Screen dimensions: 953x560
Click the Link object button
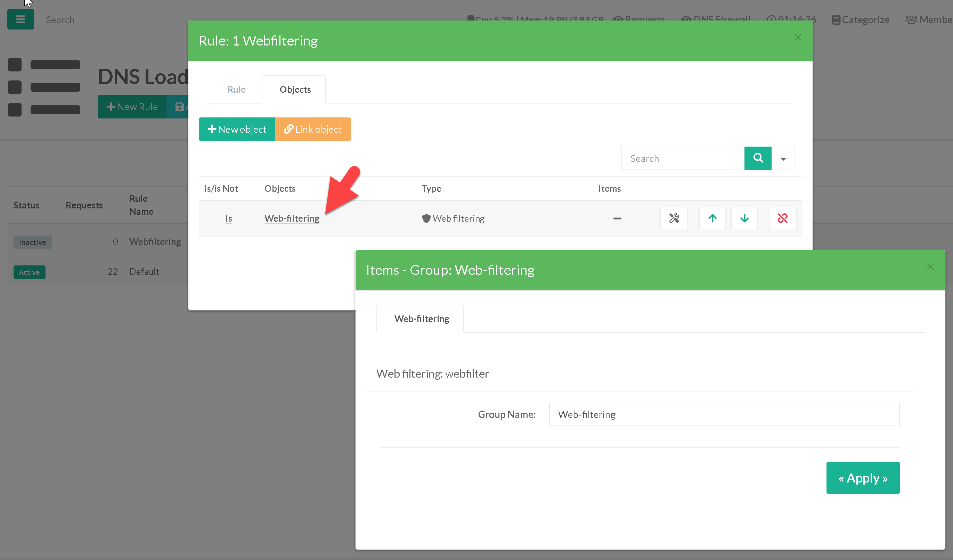click(x=313, y=129)
